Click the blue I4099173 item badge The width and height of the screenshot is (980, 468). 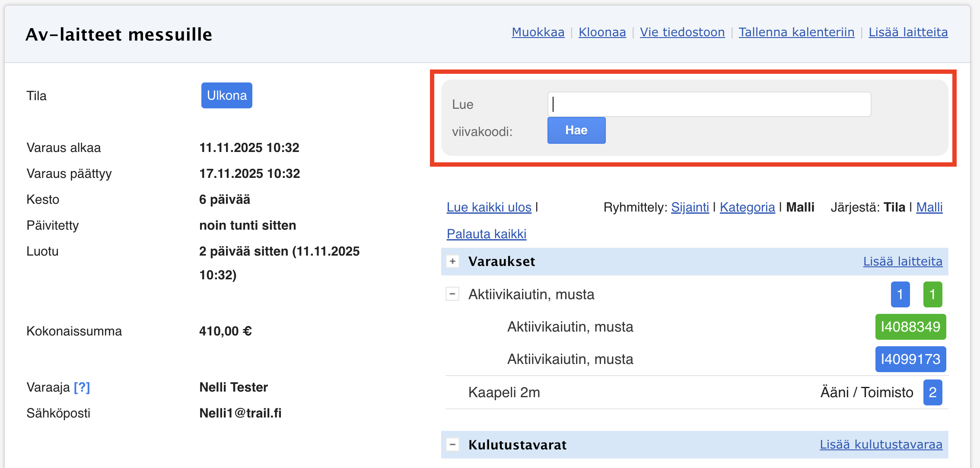910,359
